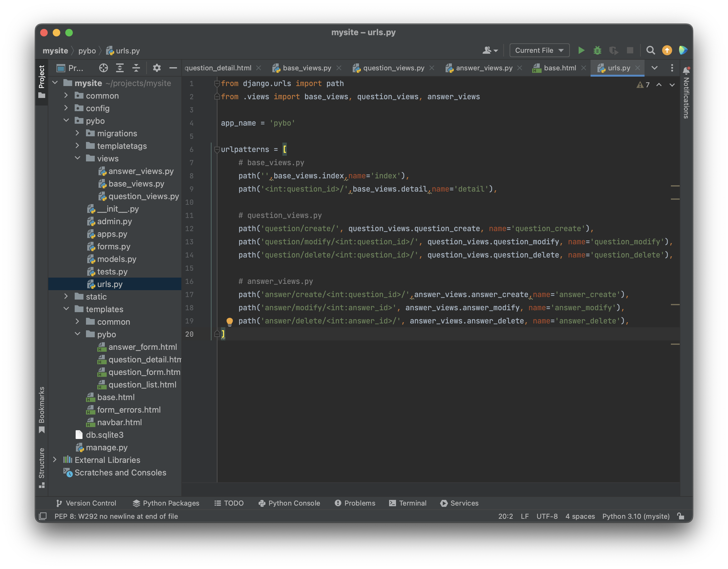Toggle tool window bars icon at bottom-left
The width and height of the screenshot is (728, 569).
[43, 516]
